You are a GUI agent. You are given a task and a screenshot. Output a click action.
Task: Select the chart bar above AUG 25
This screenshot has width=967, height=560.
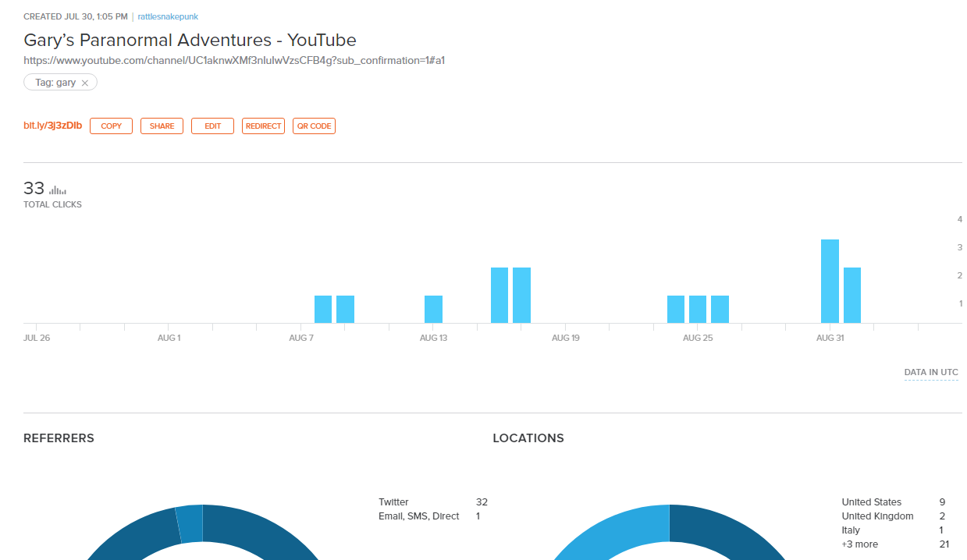(x=698, y=309)
